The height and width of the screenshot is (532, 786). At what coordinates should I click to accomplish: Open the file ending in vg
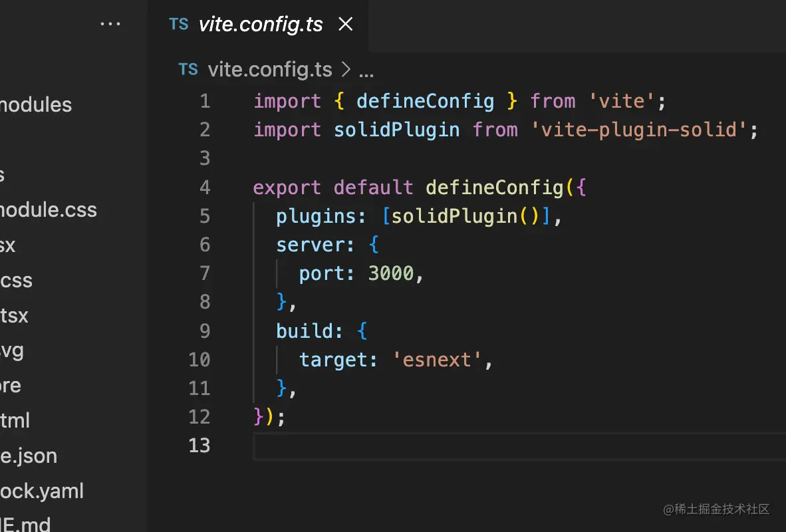point(12,351)
